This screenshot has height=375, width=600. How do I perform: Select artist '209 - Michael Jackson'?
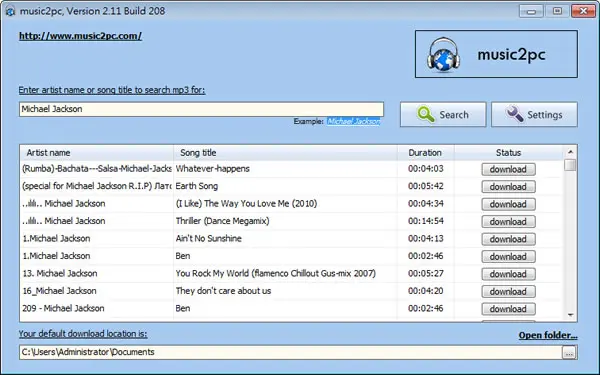[63, 308]
